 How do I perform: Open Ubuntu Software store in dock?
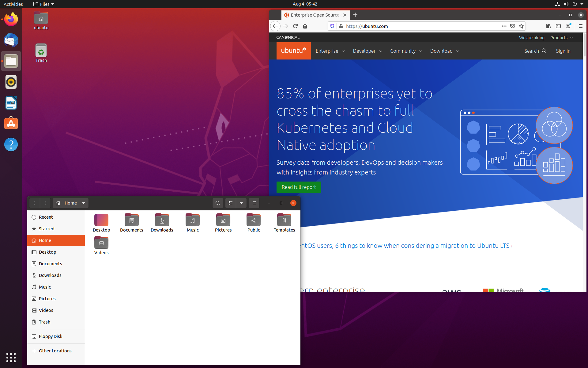click(11, 124)
